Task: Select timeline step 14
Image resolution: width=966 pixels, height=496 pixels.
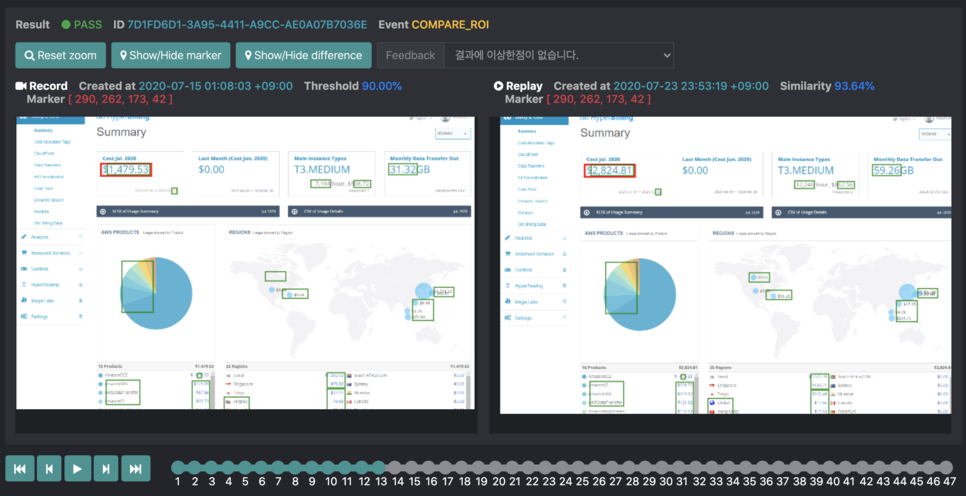Action: [x=397, y=467]
